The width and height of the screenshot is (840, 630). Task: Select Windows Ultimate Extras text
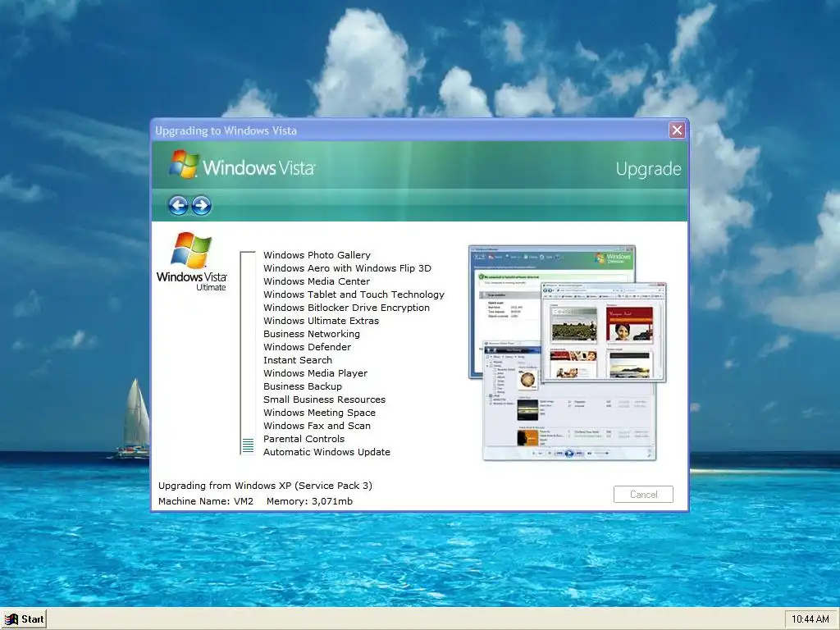321,321
